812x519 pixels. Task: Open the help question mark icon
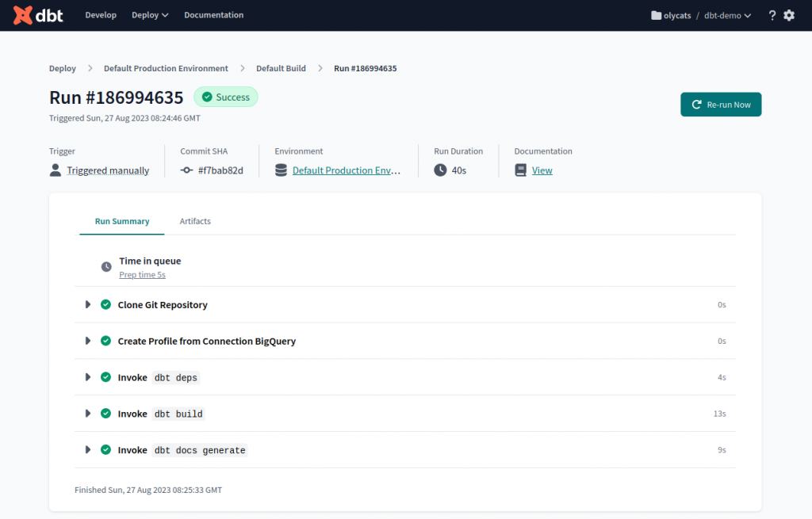[x=772, y=16]
